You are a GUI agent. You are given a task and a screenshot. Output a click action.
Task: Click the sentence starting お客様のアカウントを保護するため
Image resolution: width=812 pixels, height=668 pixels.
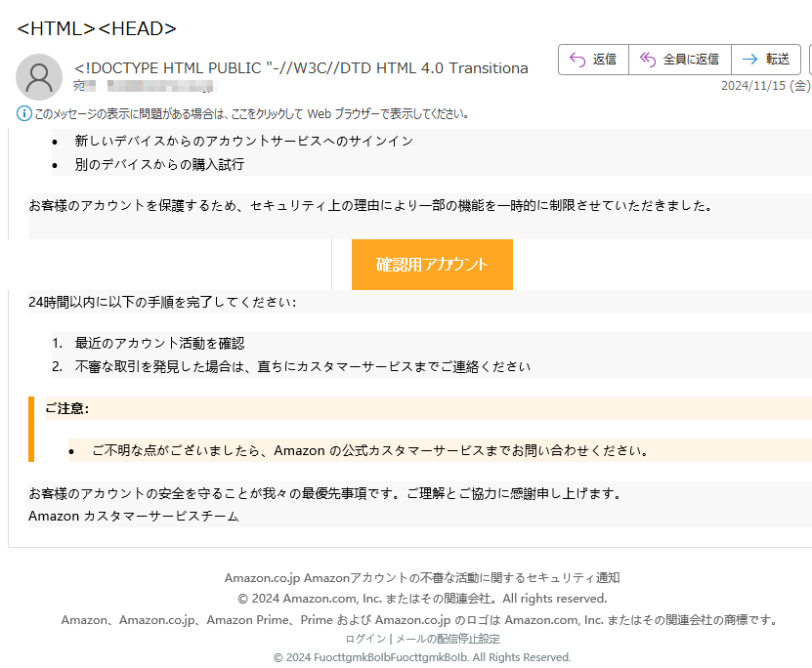point(370,205)
